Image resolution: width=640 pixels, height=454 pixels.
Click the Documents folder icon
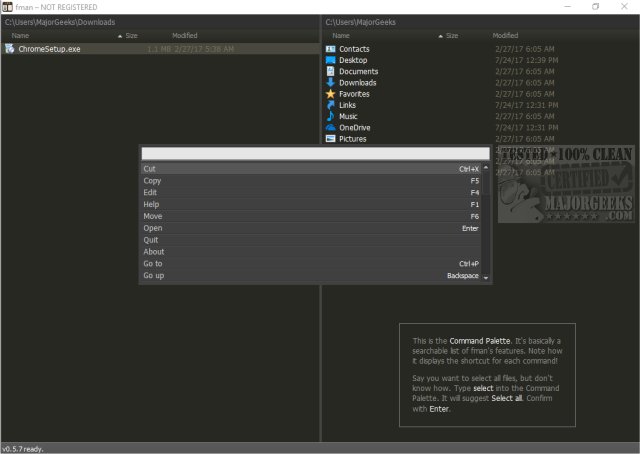331,71
